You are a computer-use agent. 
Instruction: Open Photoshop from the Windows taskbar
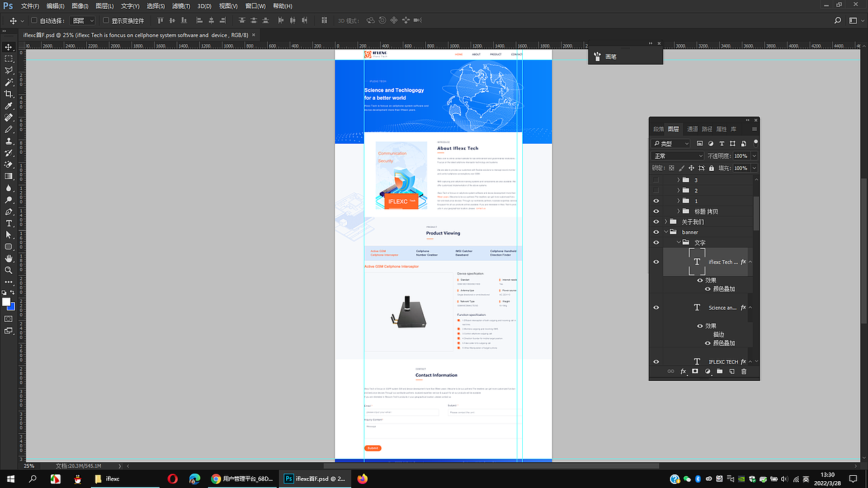tap(314, 479)
